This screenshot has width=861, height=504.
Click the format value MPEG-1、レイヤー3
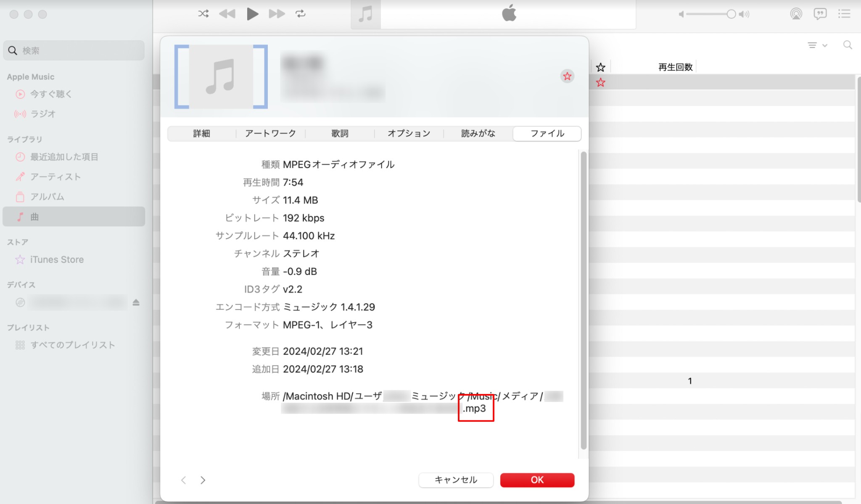tap(328, 325)
